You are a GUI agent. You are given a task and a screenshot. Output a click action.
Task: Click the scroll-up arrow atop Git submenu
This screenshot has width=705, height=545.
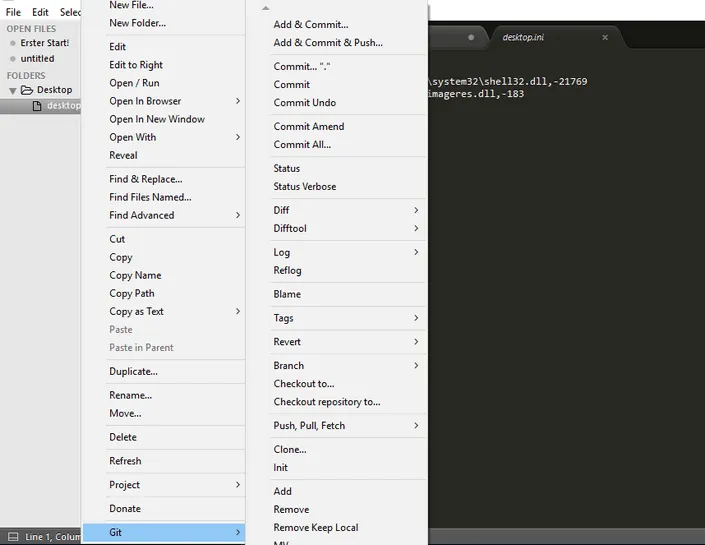tap(266, 8)
